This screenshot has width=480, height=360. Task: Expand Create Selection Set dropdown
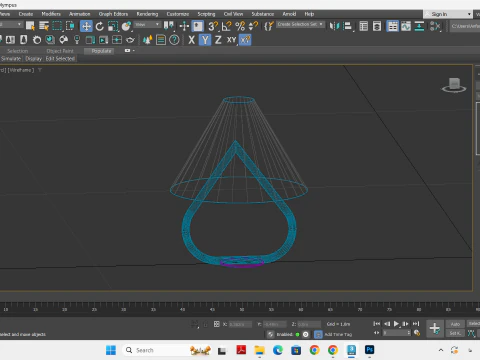pos(321,24)
